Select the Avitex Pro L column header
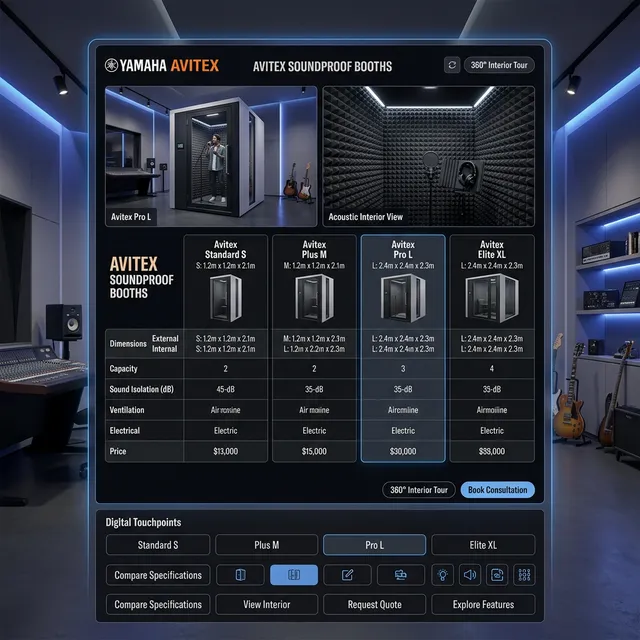The width and height of the screenshot is (640, 640). click(x=403, y=249)
